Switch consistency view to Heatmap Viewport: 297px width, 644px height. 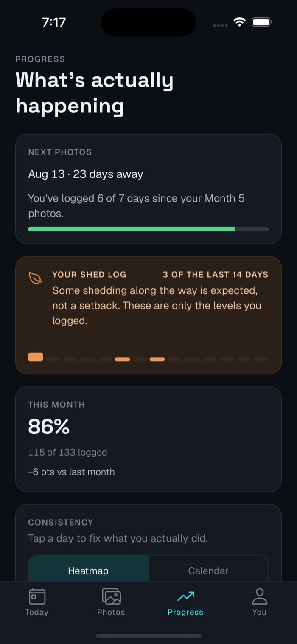88,571
